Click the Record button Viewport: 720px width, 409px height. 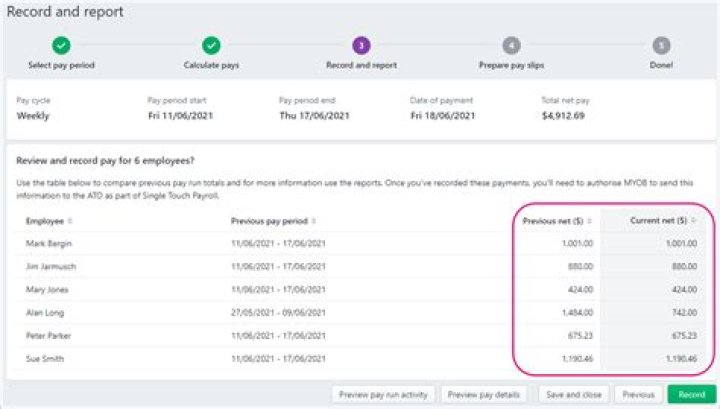(x=692, y=395)
